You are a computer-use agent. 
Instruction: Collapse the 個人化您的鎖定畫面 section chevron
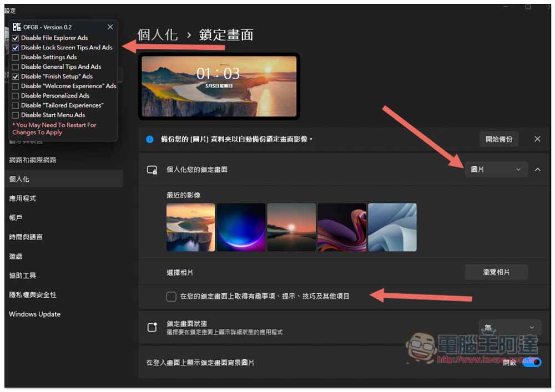click(x=538, y=170)
